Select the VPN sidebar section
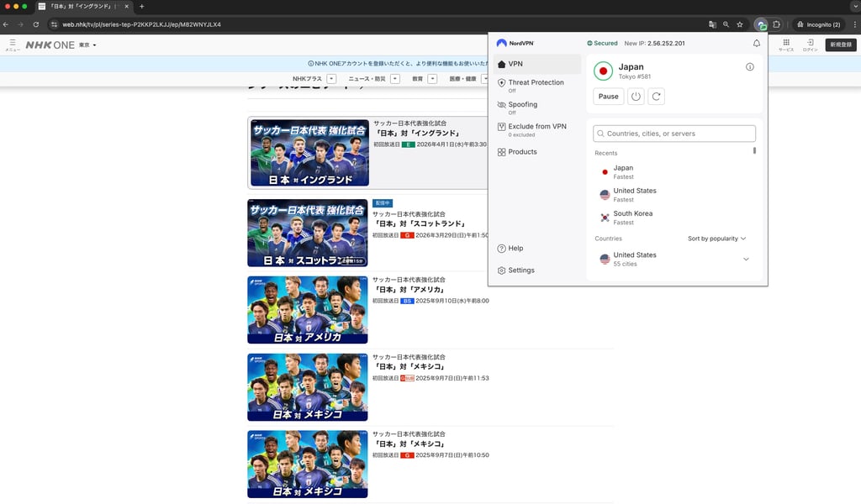Viewport: 861px width, 504px height. (537, 64)
